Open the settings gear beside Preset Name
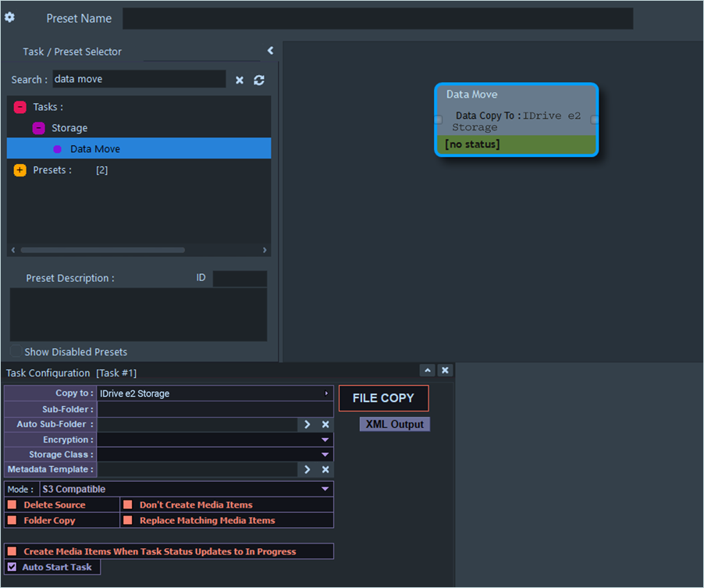 [9, 17]
